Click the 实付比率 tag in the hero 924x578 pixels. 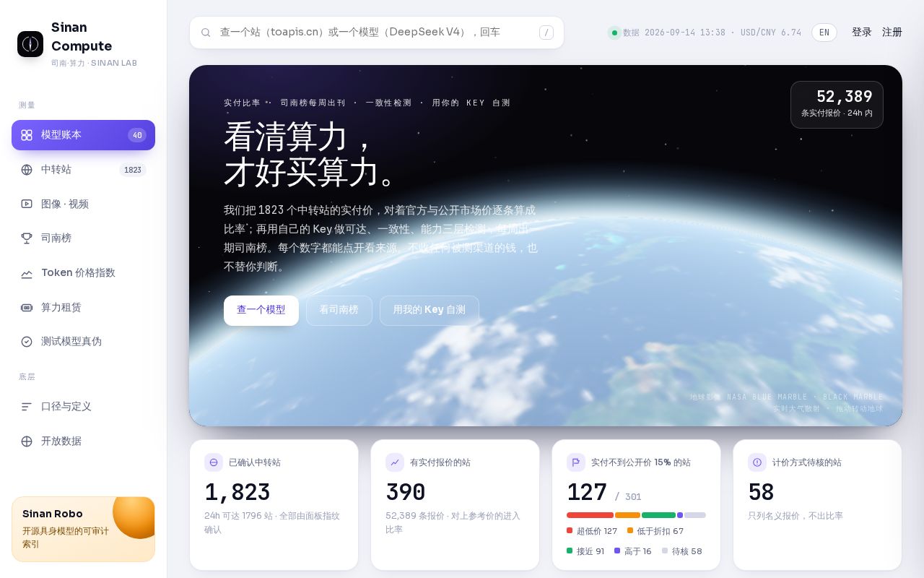pyautogui.click(x=243, y=103)
